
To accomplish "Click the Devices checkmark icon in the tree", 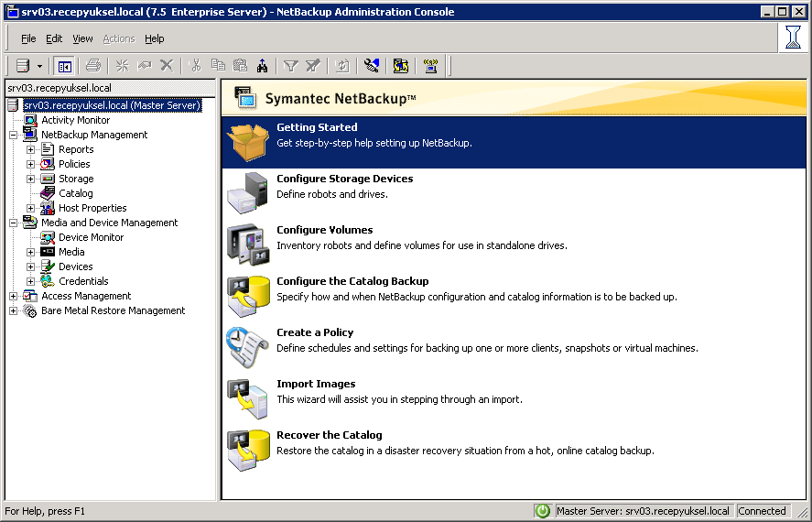I will click(48, 266).
